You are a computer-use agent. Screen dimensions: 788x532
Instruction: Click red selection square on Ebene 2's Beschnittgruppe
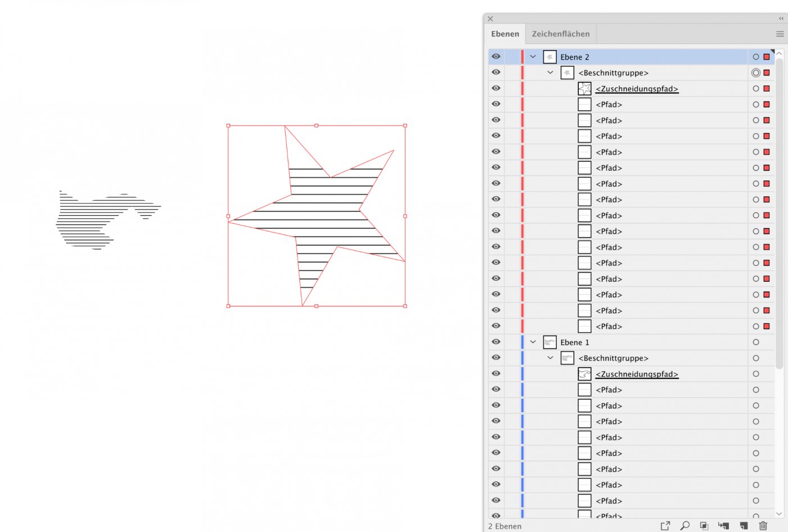[x=767, y=73]
